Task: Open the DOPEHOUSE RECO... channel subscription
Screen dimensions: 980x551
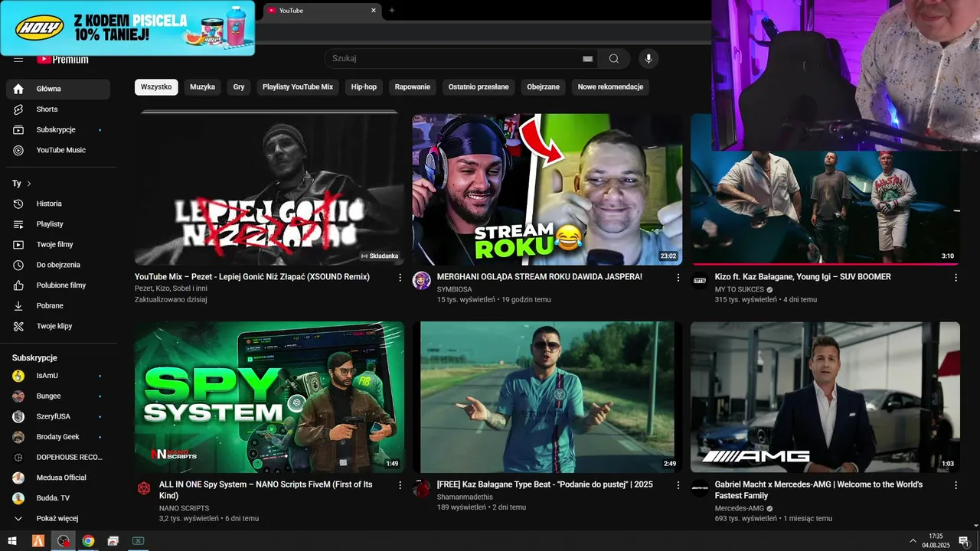Action: coord(58,458)
